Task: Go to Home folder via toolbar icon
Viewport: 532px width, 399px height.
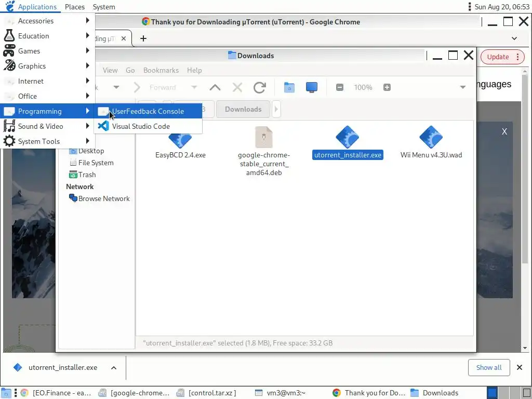Action: [x=289, y=87]
